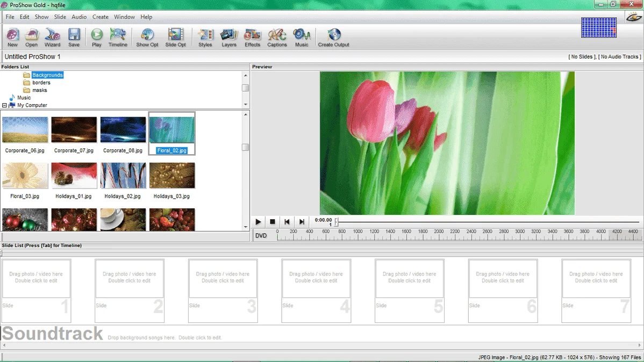Open the Audio menu
The width and height of the screenshot is (644, 362).
[79, 17]
